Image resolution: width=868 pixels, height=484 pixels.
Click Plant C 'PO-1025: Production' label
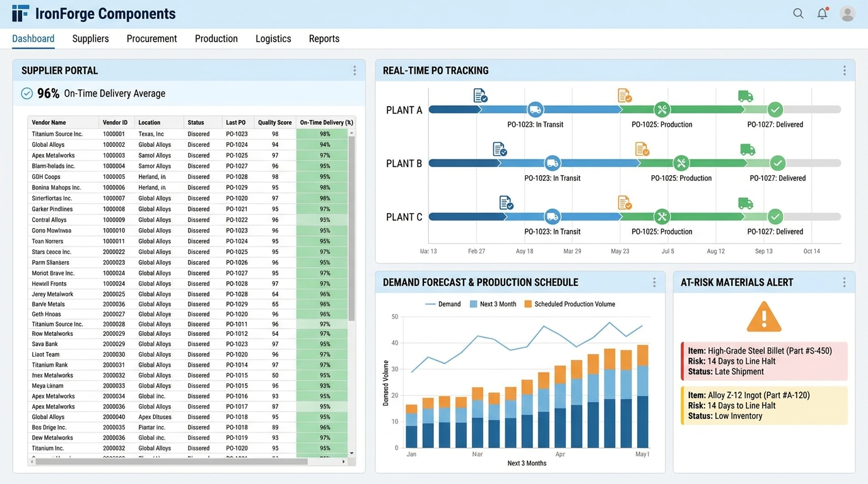tap(662, 231)
